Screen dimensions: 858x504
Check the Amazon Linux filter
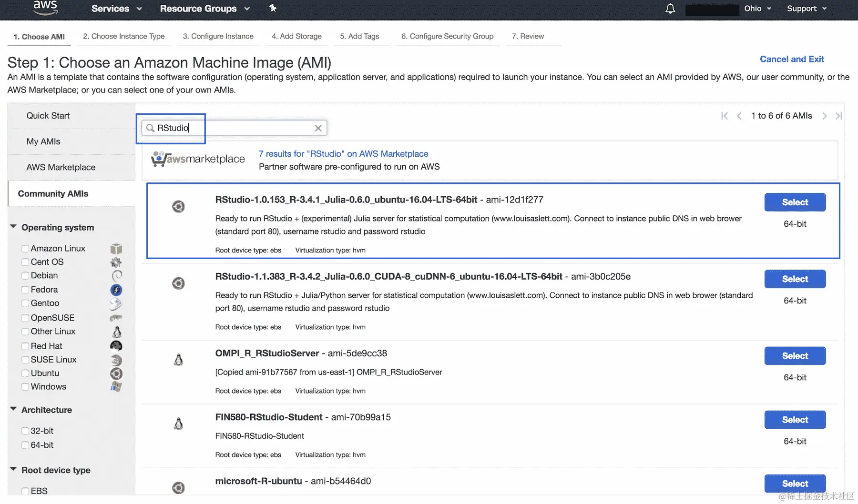pyautogui.click(x=25, y=249)
